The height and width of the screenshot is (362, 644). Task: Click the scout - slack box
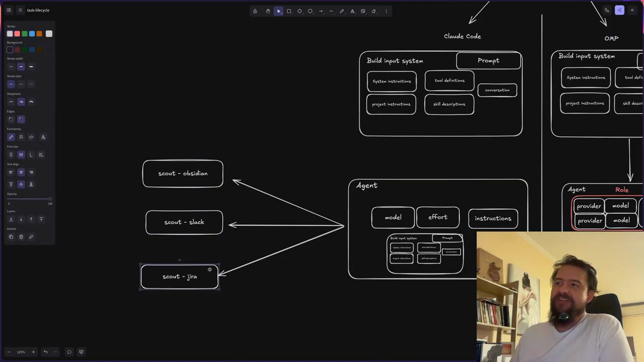click(x=184, y=222)
